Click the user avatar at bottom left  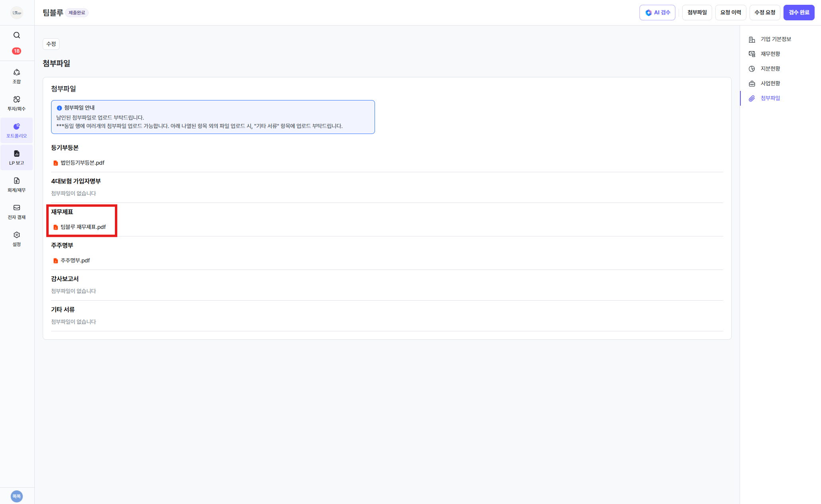click(x=17, y=496)
